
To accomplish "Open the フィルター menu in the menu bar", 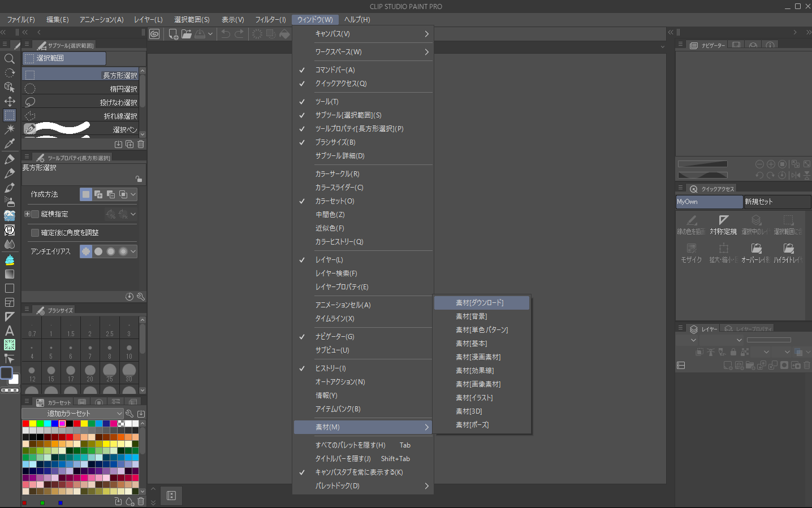I will click(x=270, y=20).
